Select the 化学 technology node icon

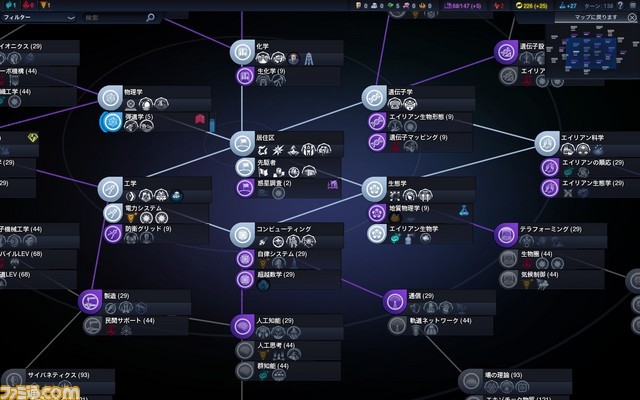[x=243, y=52]
